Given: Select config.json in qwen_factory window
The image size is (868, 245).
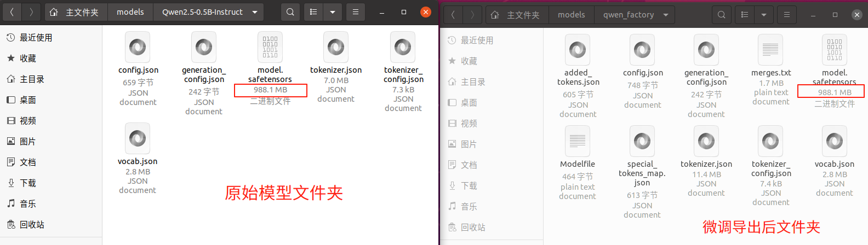Looking at the screenshot, I should (x=642, y=50).
